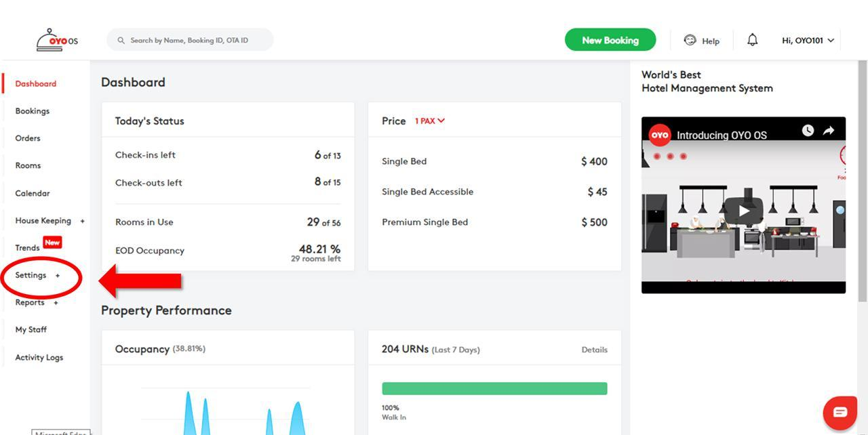Click the Introducing OYO OS video title
This screenshot has width=868, height=435.
click(x=722, y=135)
